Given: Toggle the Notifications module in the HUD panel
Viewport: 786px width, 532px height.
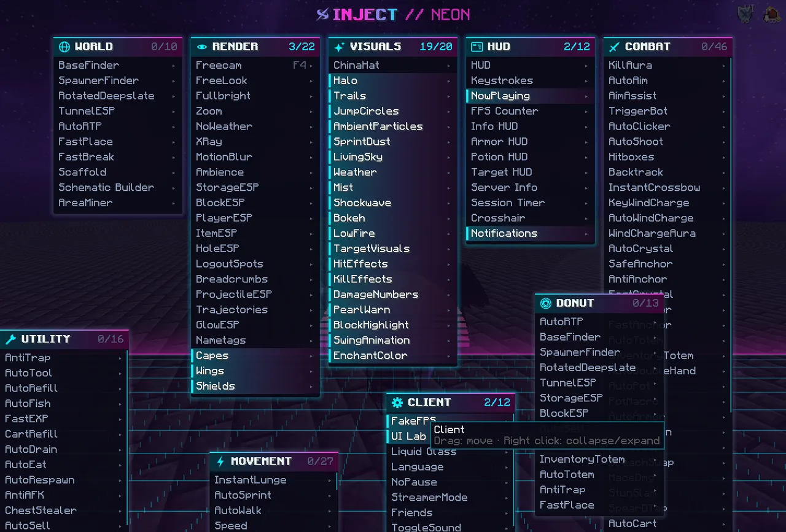Looking at the screenshot, I should pos(530,233).
